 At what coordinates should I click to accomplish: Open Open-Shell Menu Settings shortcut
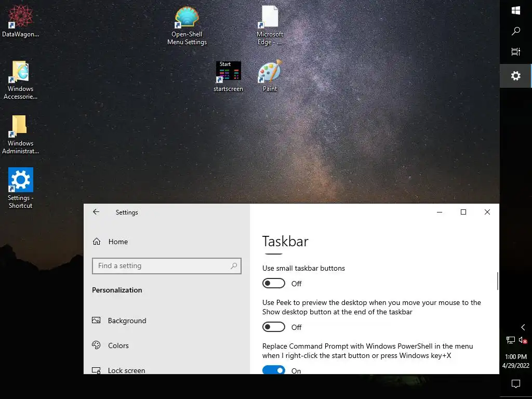pos(187,26)
